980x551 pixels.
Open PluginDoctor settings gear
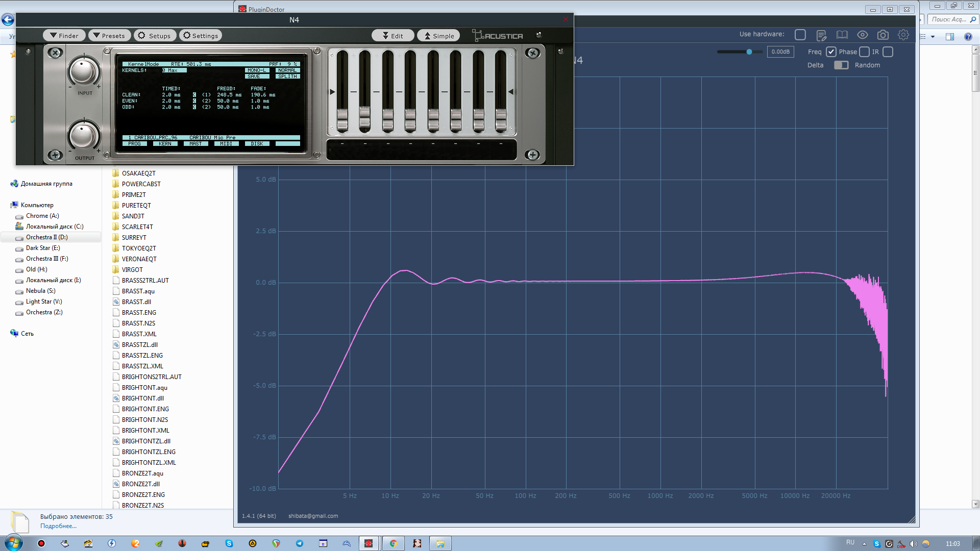pyautogui.click(x=903, y=35)
